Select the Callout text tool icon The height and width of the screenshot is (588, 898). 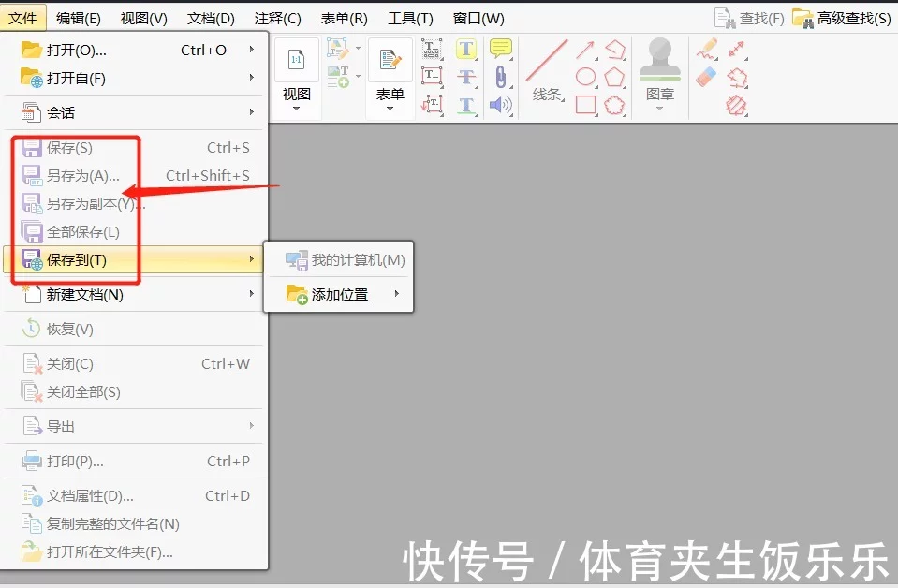[432, 105]
